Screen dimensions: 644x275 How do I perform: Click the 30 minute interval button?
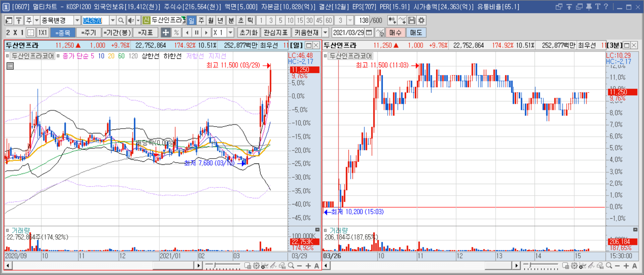click(x=309, y=20)
